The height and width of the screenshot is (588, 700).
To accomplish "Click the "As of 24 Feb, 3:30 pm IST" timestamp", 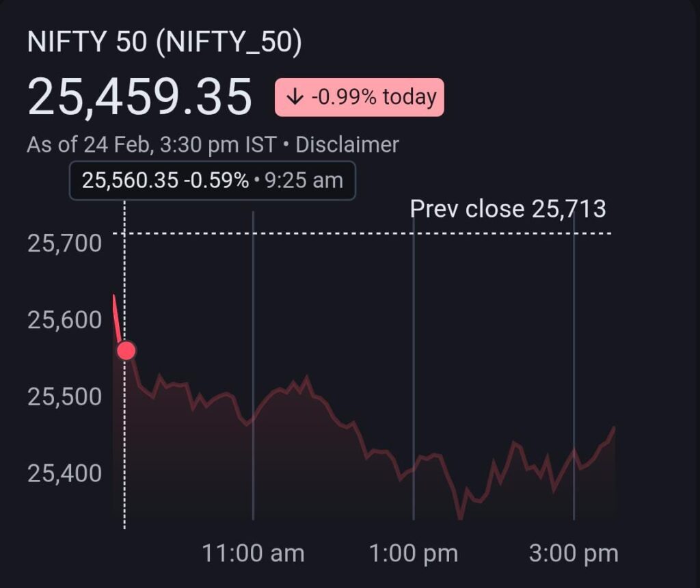I will 151,144.
